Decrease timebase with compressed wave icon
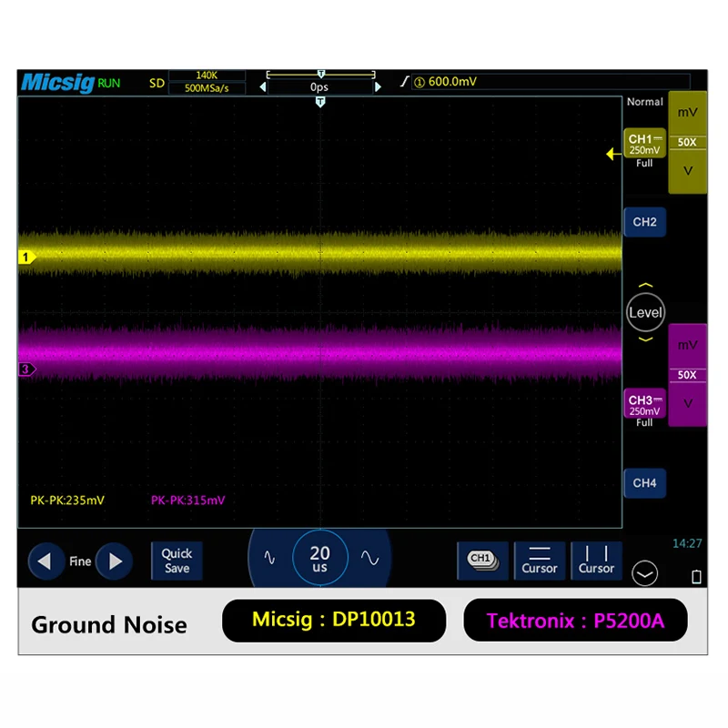 click(269, 557)
